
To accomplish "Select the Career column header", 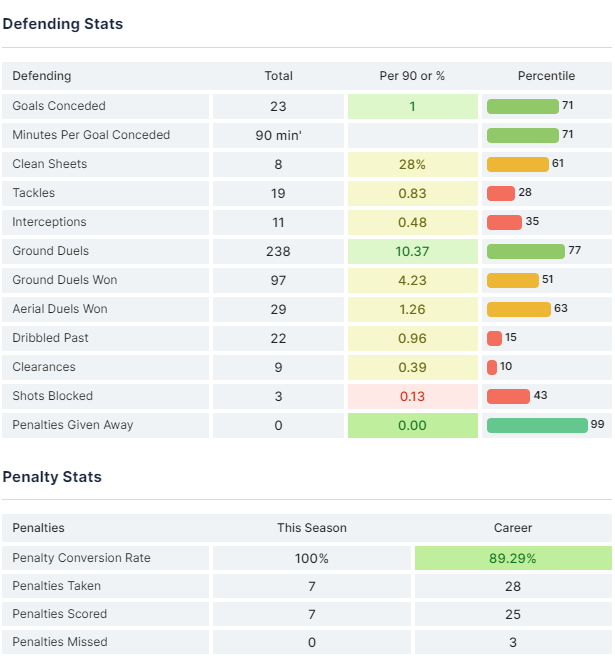I will point(513,528).
